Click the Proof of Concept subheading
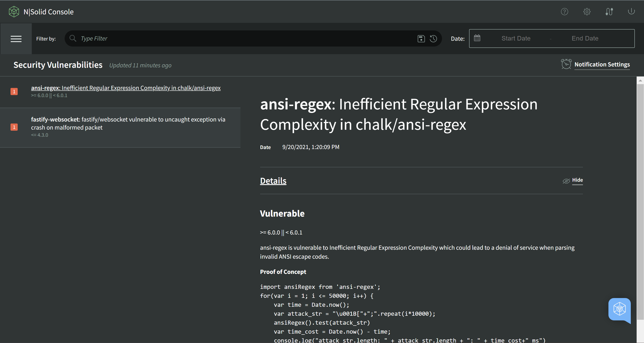644x343 pixels. 283,272
